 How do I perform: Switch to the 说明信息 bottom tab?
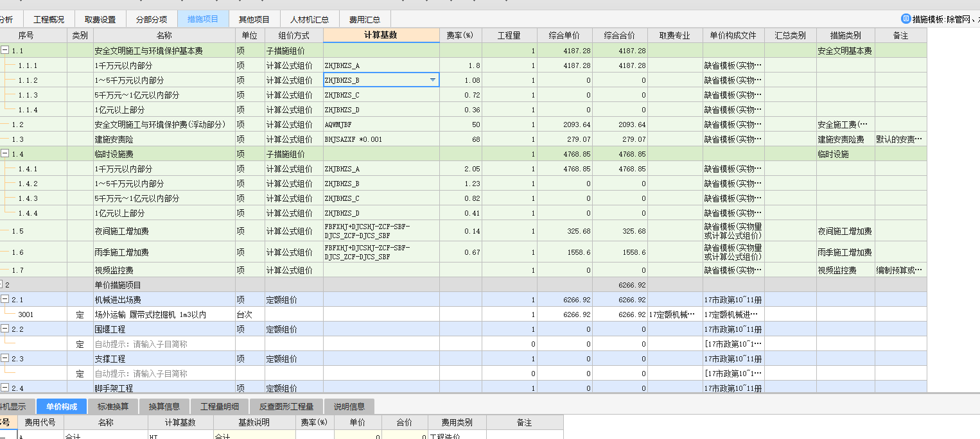[349, 406]
